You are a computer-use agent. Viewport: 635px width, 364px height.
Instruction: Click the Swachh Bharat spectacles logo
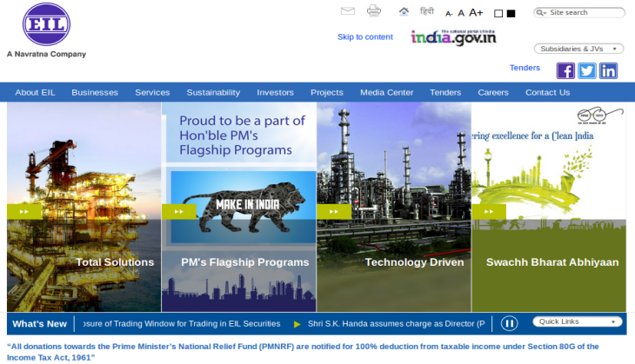click(x=600, y=116)
